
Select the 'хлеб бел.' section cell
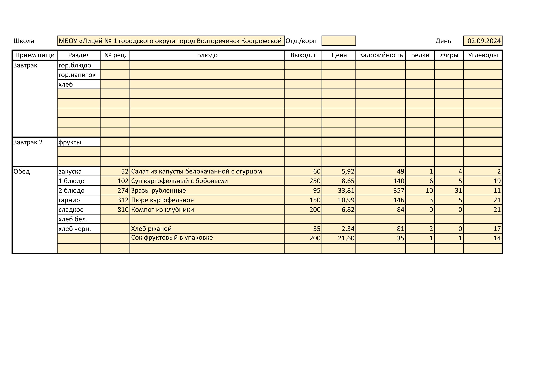pyautogui.click(x=79, y=219)
